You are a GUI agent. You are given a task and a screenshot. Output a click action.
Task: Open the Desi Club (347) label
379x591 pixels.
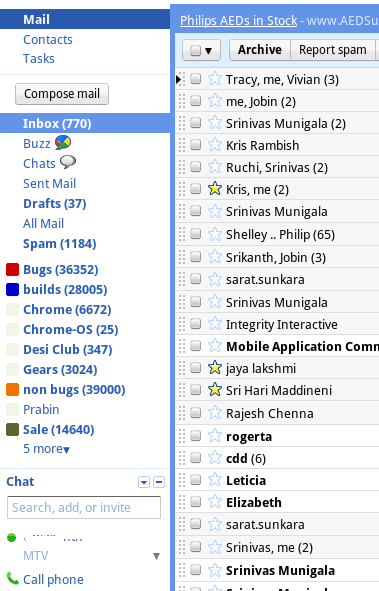coord(68,349)
